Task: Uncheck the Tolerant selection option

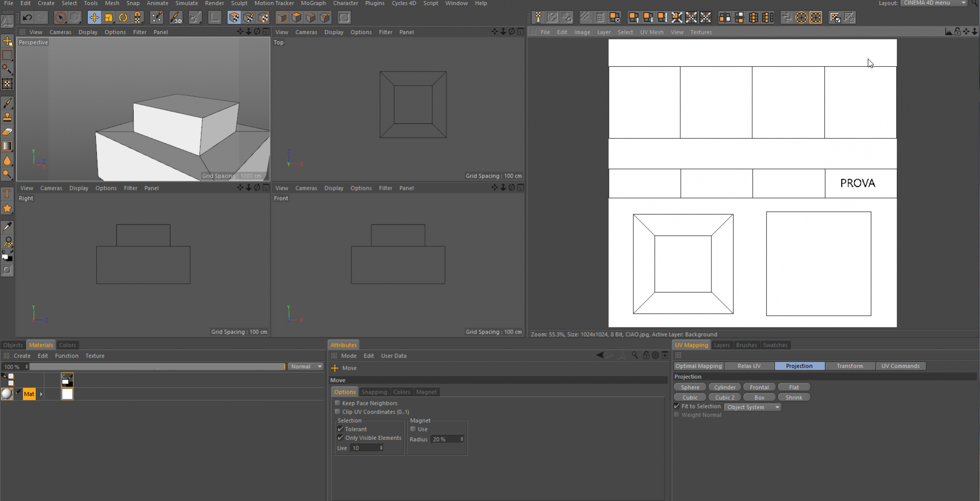Action: (x=340, y=429)
